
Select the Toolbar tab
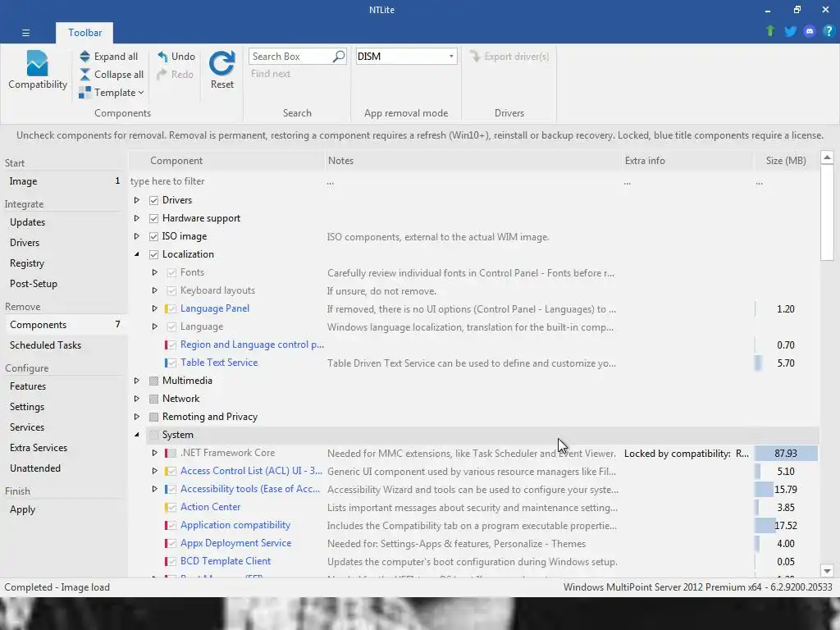click(84, 33)
